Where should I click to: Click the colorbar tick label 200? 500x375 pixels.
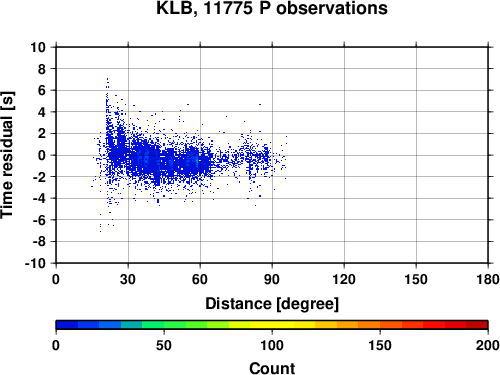coord(488,345)
